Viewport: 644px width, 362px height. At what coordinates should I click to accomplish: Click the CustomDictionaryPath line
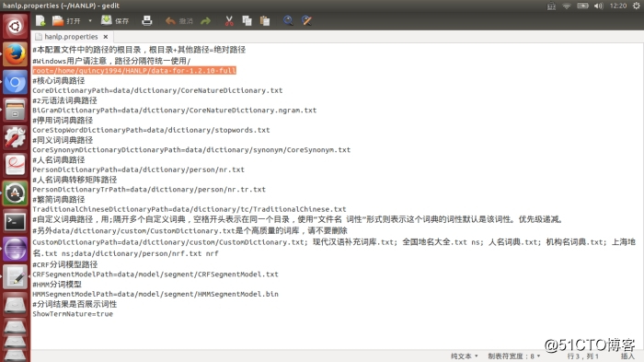334,248
